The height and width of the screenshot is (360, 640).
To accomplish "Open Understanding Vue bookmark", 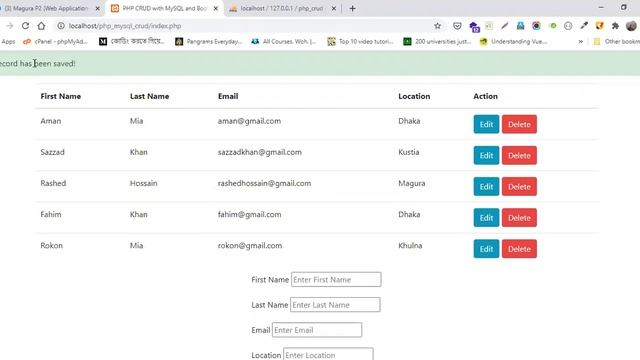I will (x=513, y=41).
